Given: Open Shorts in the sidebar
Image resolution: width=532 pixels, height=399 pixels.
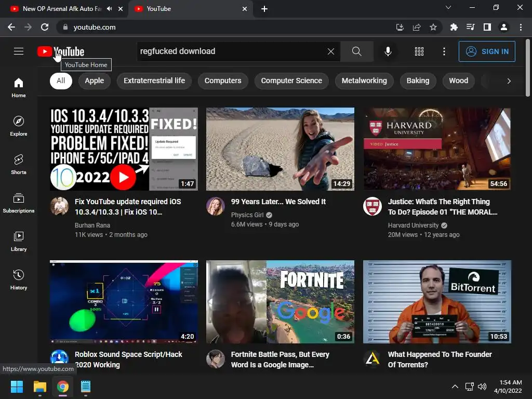Looking at the screenshot, I should (19, 165).
